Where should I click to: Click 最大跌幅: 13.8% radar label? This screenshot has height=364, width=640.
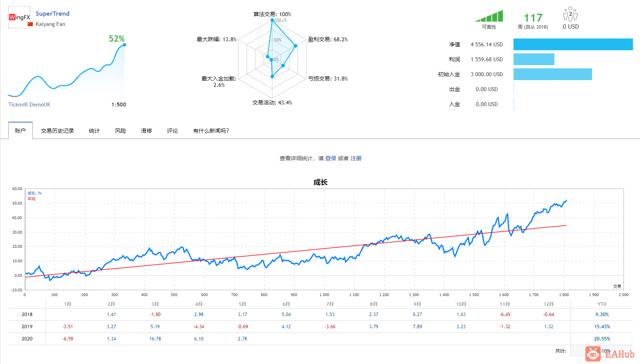pos(216,39)
